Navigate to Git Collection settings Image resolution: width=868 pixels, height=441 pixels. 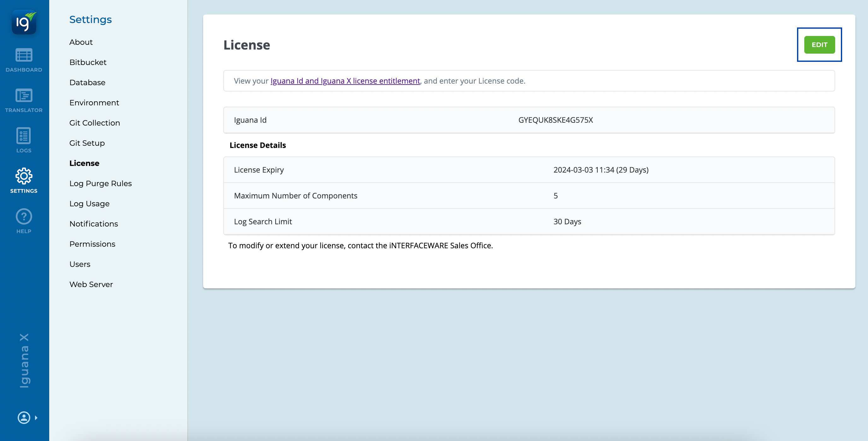coord(94,123)
